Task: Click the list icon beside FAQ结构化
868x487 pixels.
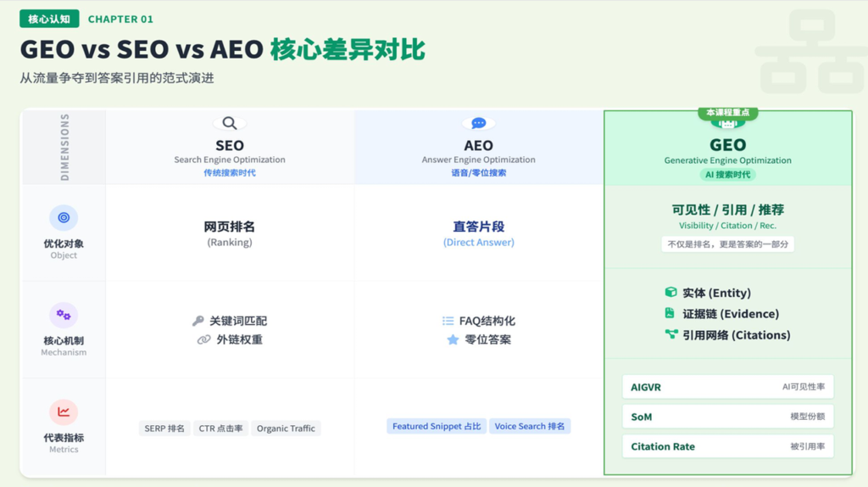Action: (x=448, y=321)
